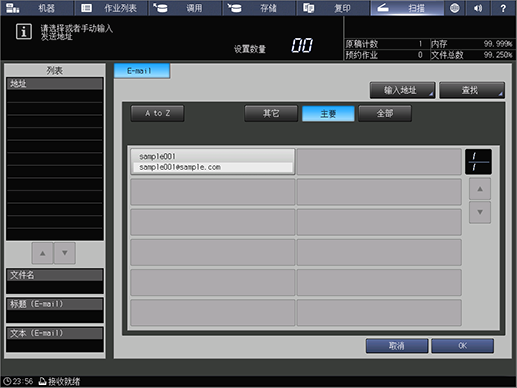Screen dimensions: 517x388
Task: Click the 1/1 page indicator
Action: tap(478, 162)
